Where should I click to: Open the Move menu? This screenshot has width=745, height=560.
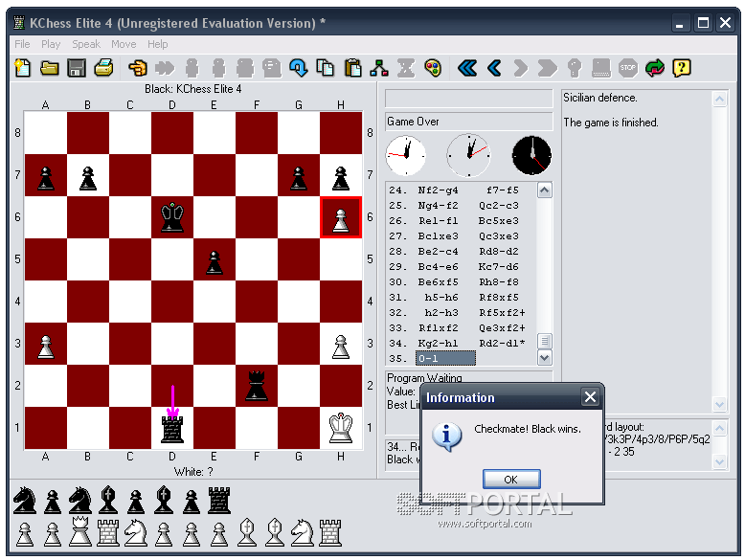pyautogui.click(x=124, y=44)
